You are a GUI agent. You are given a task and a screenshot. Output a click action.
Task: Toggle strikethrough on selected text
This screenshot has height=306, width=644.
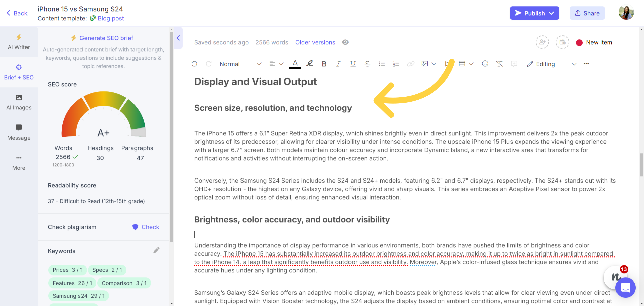[x=367, y=64]
